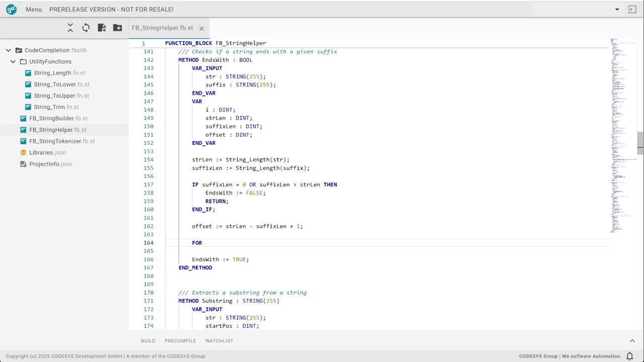
Task: Click EndsWith := TRUE on line 166
Action: (x=220, y=259)
